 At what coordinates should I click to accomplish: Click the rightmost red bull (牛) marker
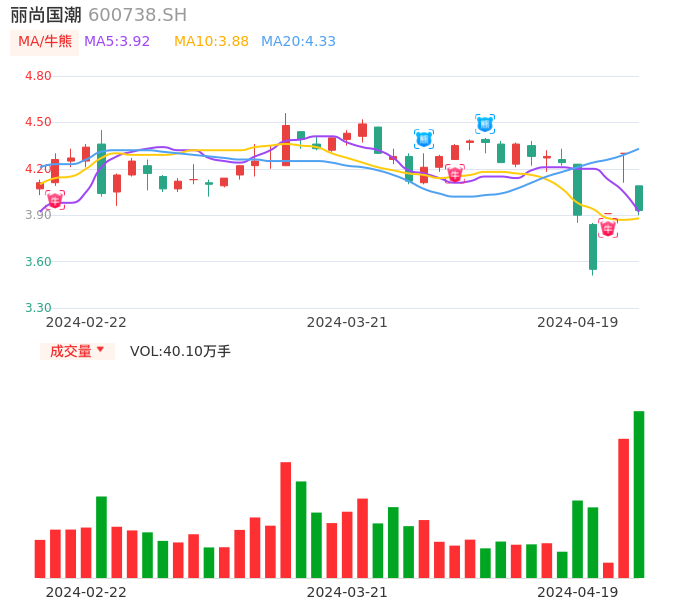pyautogui.click(x=608, y=228)
